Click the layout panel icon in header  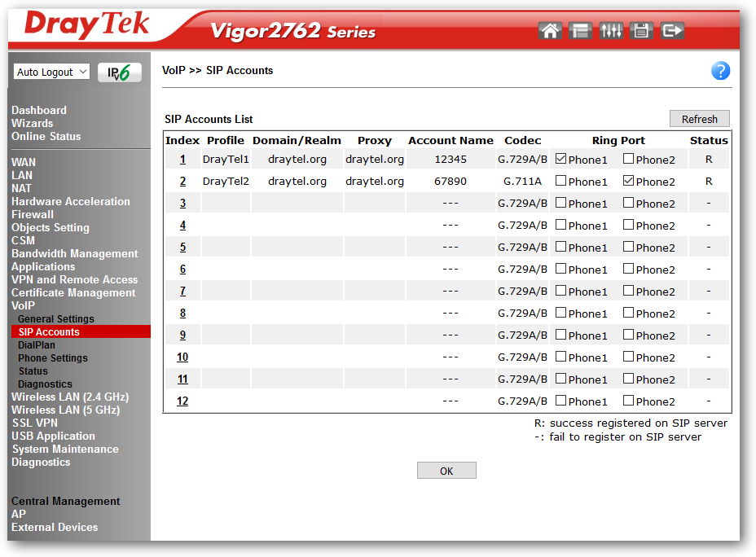click(580, 31)
